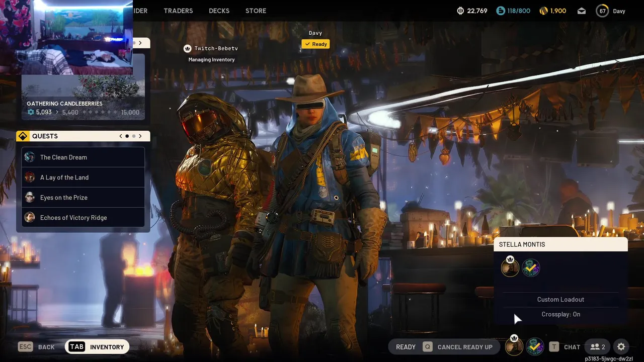Screen dimensions: 644x362
Task: Click the 15,000 final milestone value
Action: (x=130, y=112)
